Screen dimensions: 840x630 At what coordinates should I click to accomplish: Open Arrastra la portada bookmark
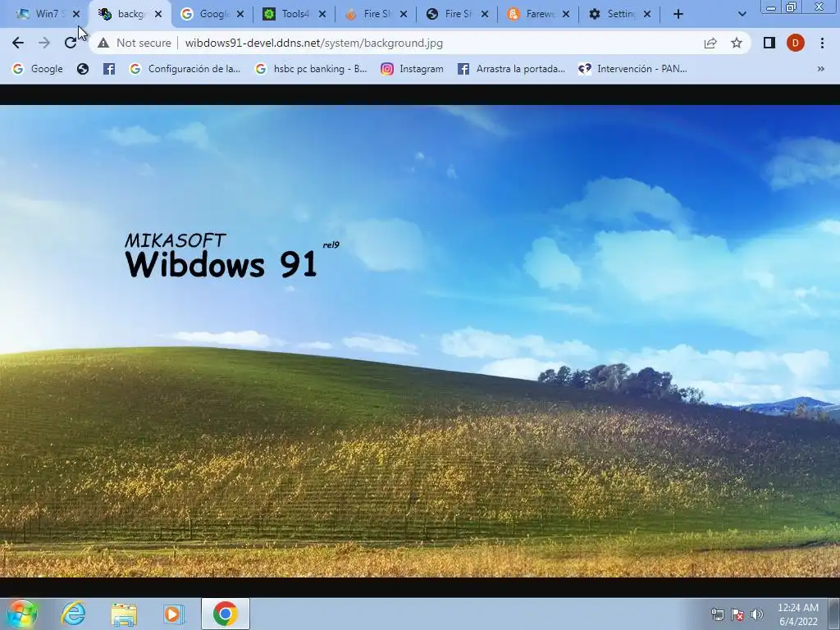[511, 69]
